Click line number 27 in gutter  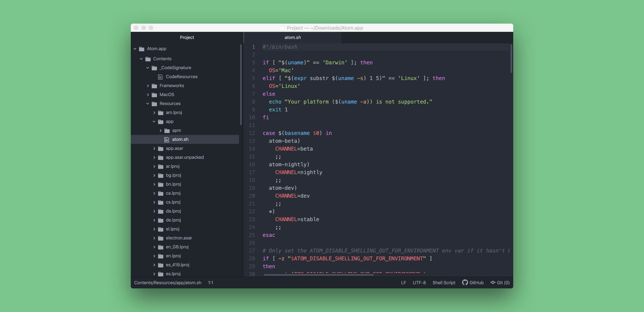click(x=252, y=251)
